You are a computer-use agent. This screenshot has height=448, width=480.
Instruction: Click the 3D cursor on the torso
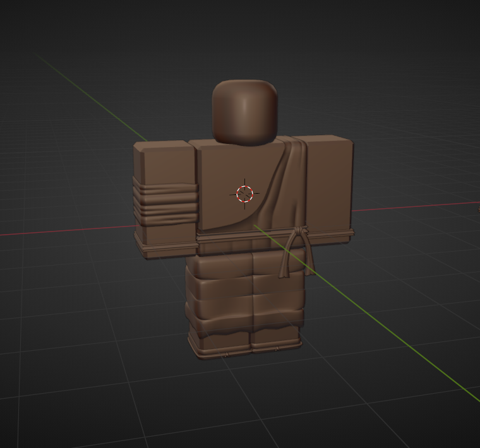[x=244, y=194]
